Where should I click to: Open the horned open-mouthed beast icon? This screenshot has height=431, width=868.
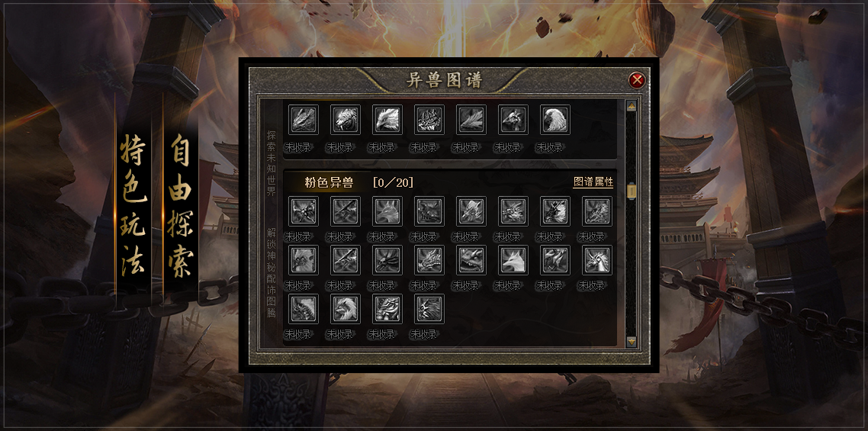click(x=471, y=260)
